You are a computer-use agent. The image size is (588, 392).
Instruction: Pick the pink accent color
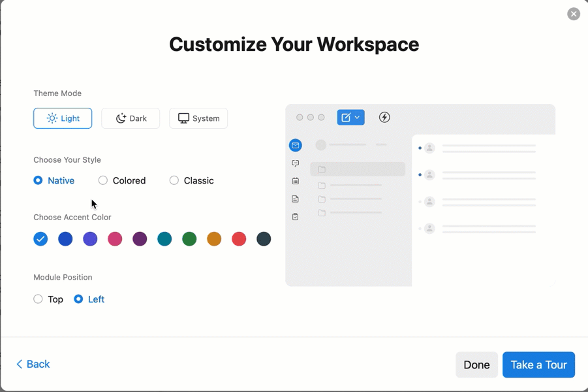(x=115, y=239)
